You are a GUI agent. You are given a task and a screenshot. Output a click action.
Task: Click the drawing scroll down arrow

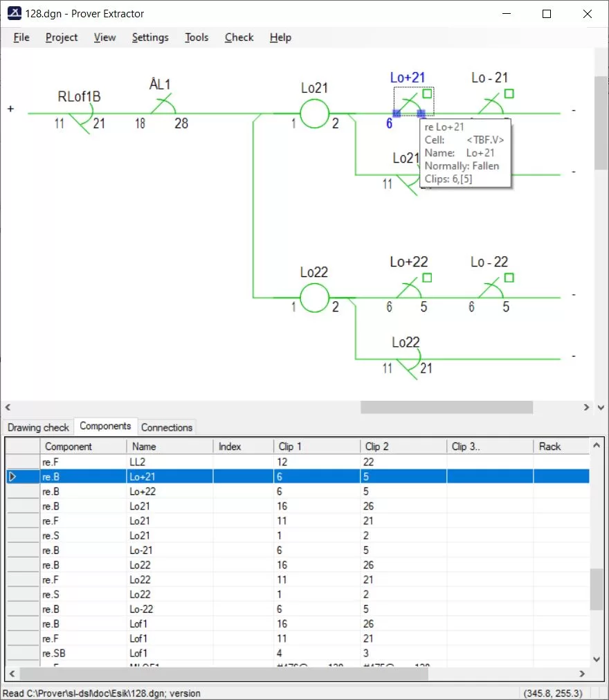(x=601, y=408)
